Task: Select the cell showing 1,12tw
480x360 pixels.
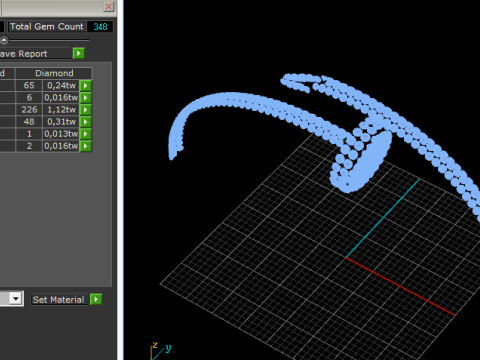Action: pos(61,110)
